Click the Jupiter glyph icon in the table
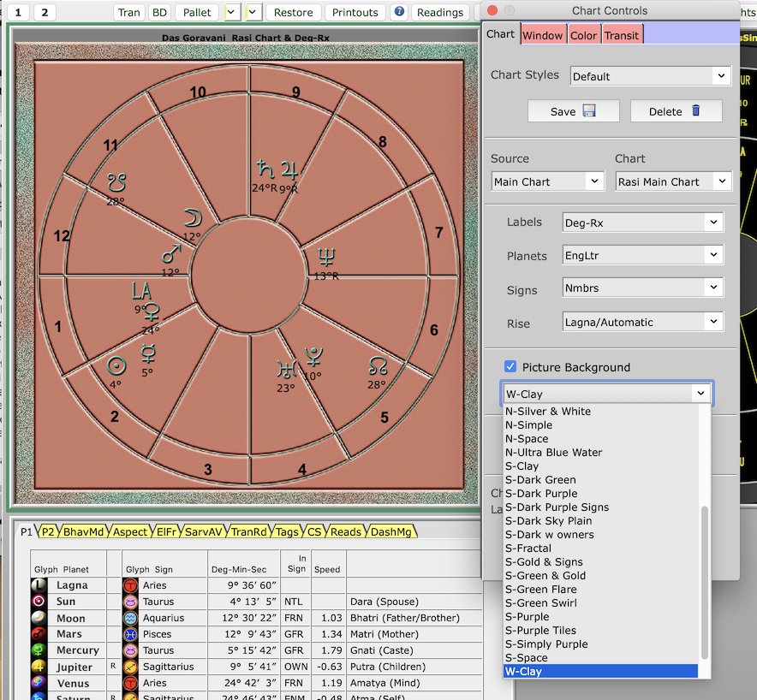The height and width of the screenshot is (700, 757). [39, 667]
